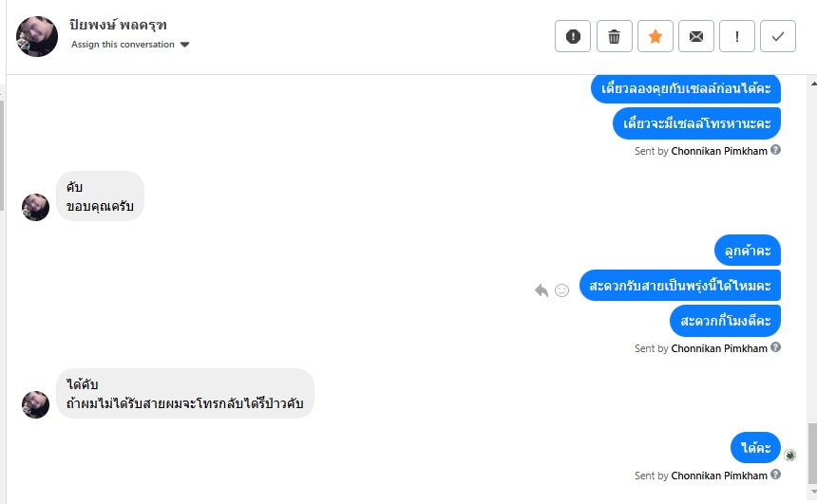Click the chat scrollbar thumb
This screenshot has width=817, height=504.
(811, 454)
